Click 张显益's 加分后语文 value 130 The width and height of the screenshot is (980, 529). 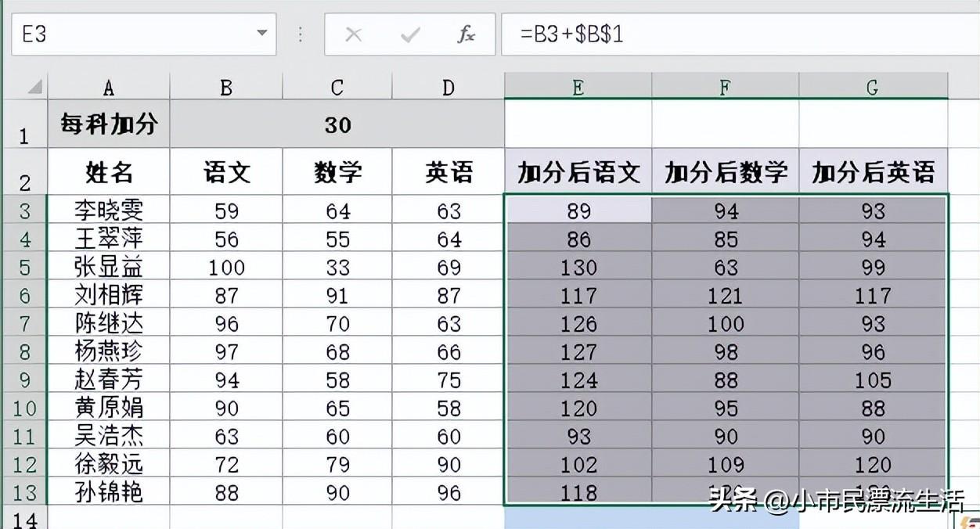click(x=578, y=267)
